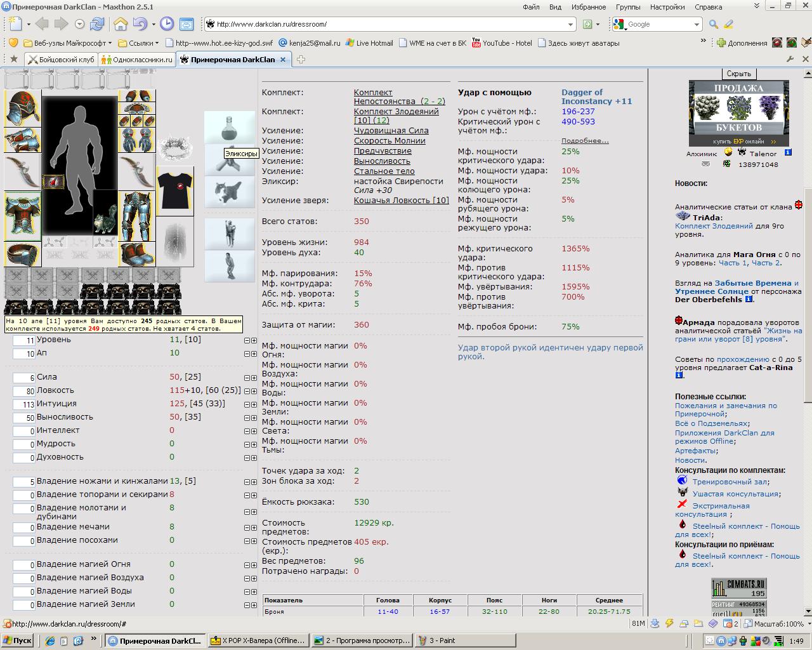Image resolution: width=812 pixels, height=650 pixels.
Task: Click the browser home button
Action: [121, 24]
